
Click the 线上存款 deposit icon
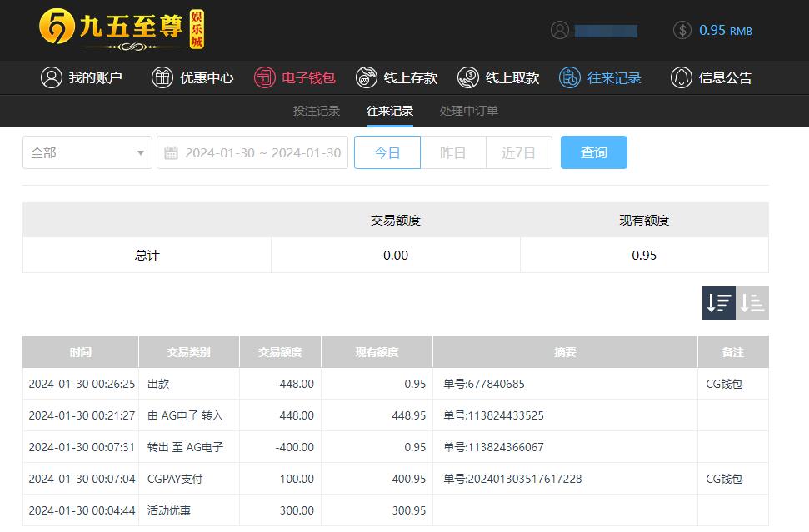pyautogui.click(x=367, y=77)
